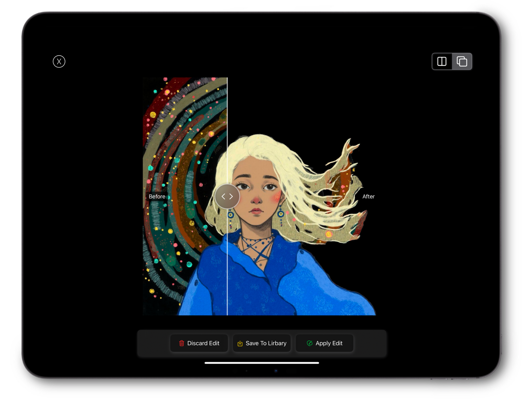The image size is (532, 399).
Task: Click the round before/after slider handle
Action: [227, 196]
